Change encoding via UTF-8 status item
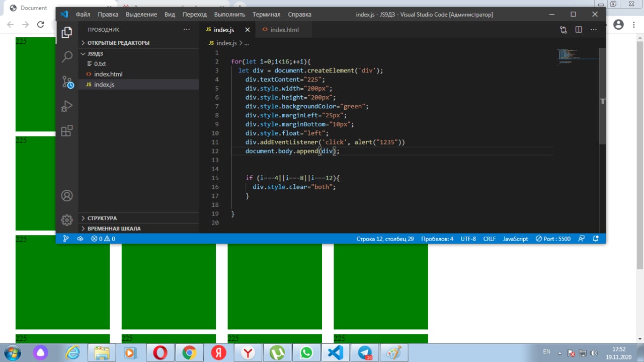 [x=468, y=239]
